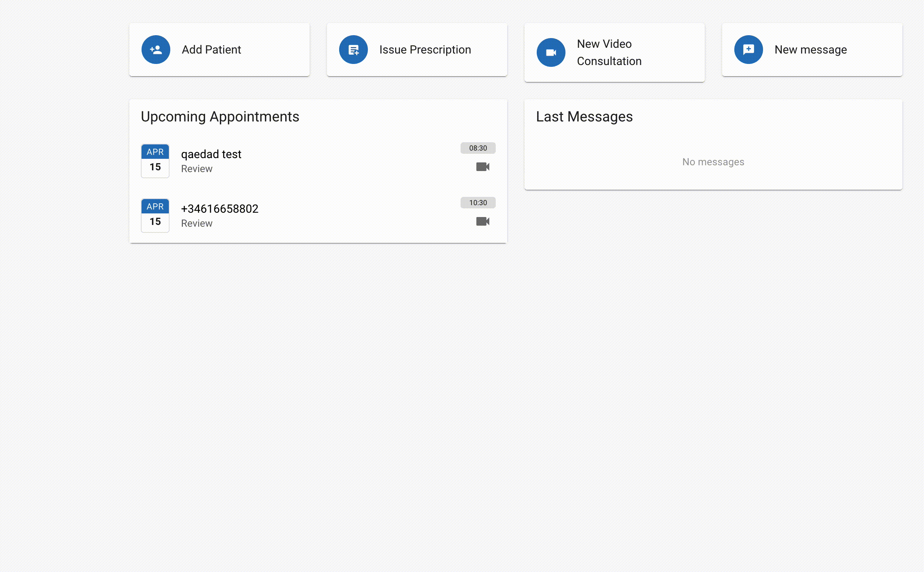Start a New Video Consultation via label
924x572 pixels.
pyautogui.click(x=609, y=52)
